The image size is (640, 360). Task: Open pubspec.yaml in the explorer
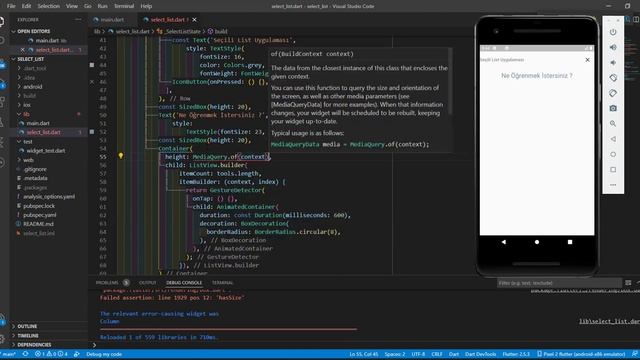click(x=40, y=215)
